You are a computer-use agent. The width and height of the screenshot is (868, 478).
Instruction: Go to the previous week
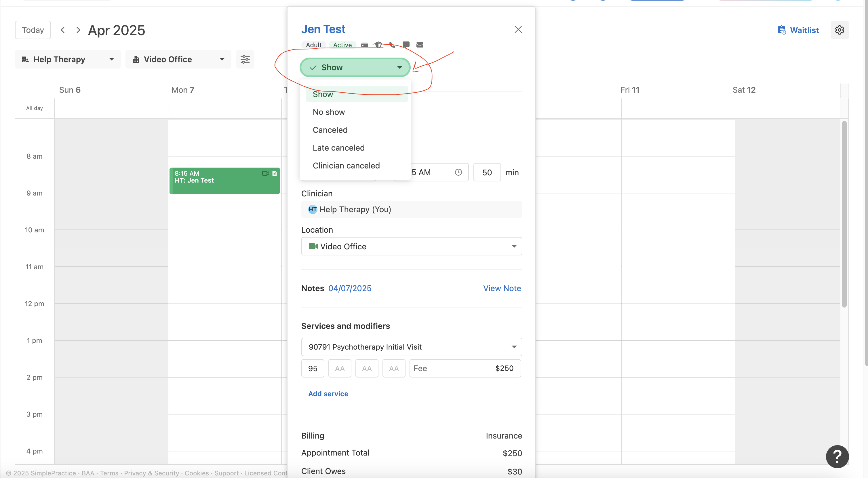tap(63, 30)
